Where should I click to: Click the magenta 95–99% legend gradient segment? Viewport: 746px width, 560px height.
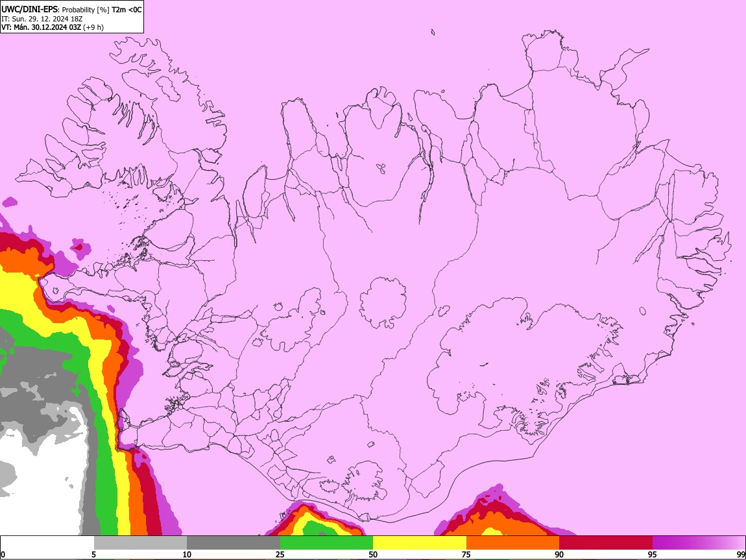pyautogui.click(x=699, y=542)
